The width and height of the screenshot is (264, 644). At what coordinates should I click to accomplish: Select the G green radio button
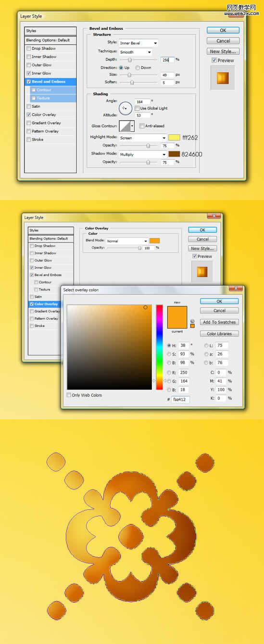click(169, 381)
